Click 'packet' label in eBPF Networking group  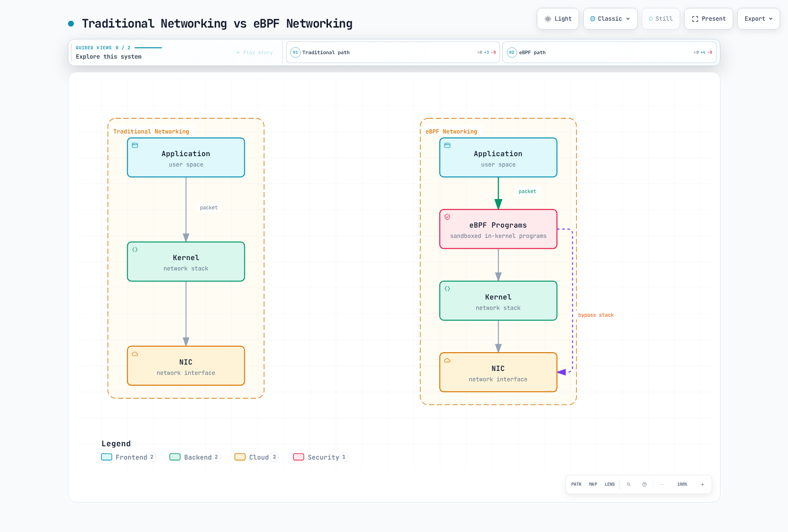point(527,192)
